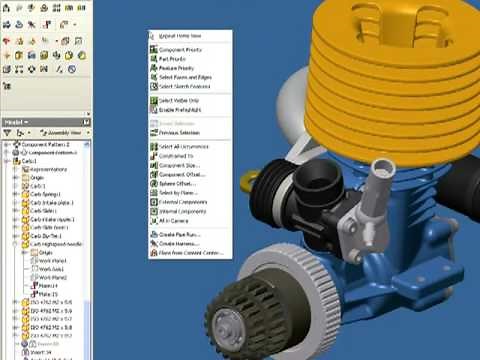Viewport: 480px width, 360px height.
Task: Select the Carb:1 assembly node
Action: tap(29, 161)
